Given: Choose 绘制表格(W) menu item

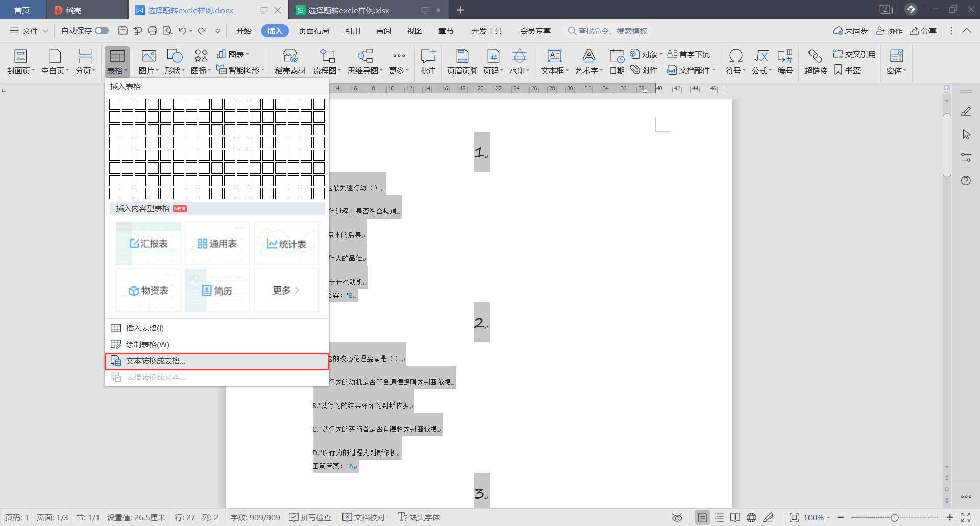Looking at the screenshot, I should 217,344.
